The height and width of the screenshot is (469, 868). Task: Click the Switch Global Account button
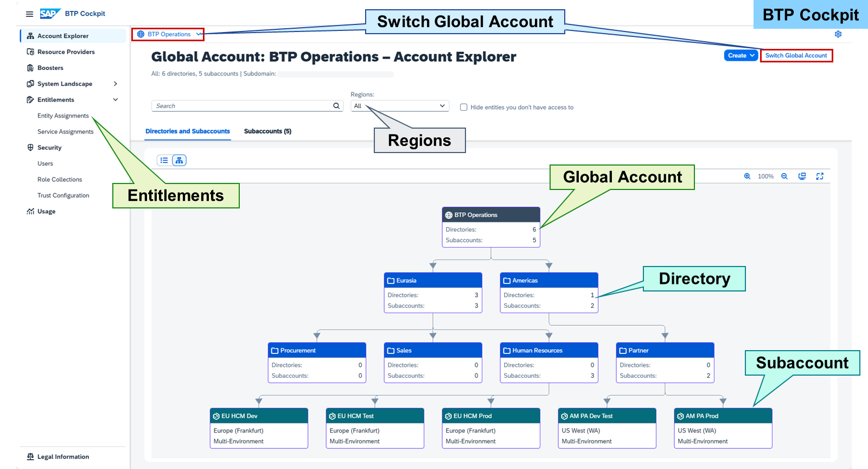tap(796, 55)
